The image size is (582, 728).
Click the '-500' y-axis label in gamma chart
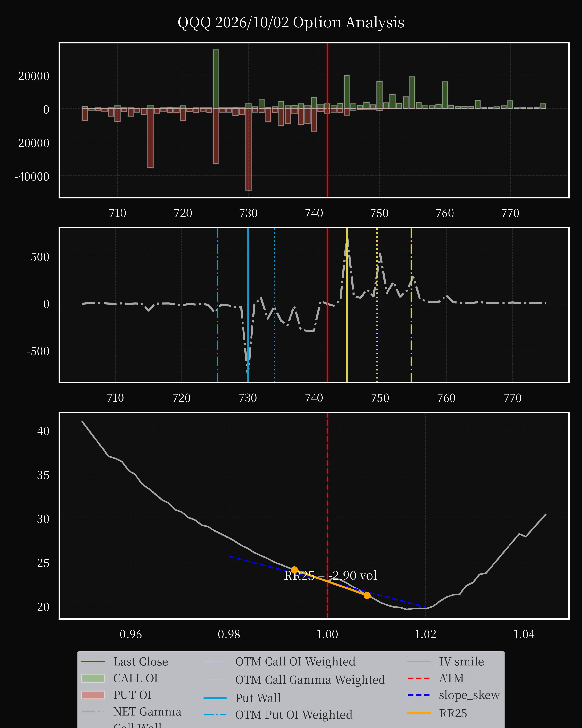point(38,351)
